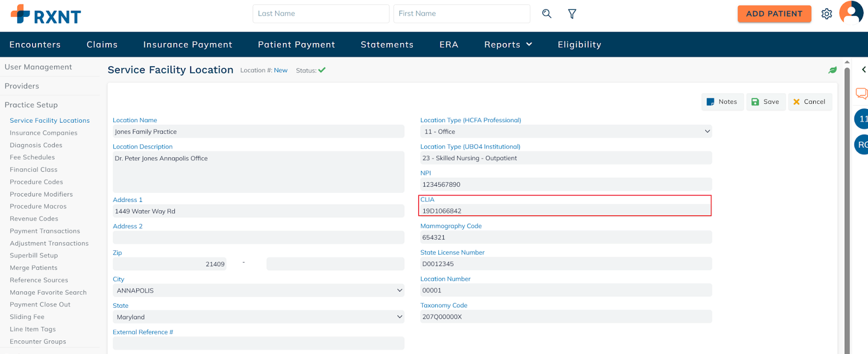This screenshot has height=354, width=868.
Task: Open settings gear icon
Action: 826,14
